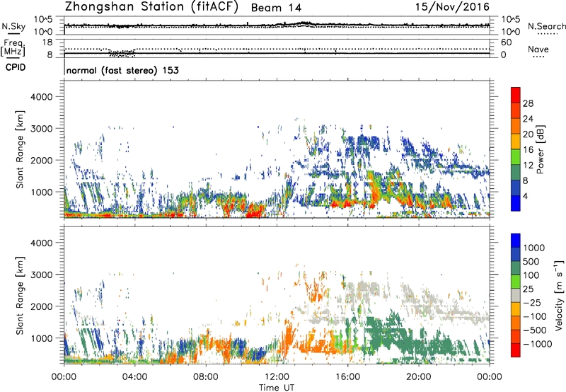
Task: Click the title "Zhongshan Station (fitACF)"
Action: 151,7
